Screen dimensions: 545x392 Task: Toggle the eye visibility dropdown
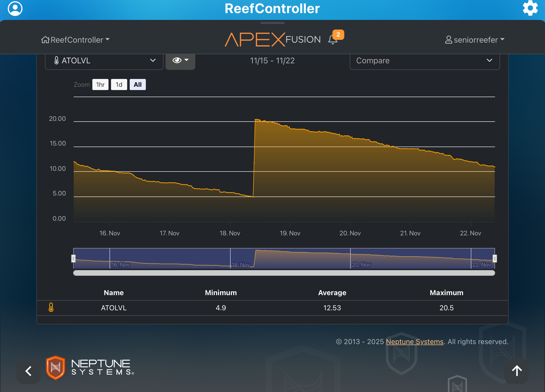tap(180, 60)
